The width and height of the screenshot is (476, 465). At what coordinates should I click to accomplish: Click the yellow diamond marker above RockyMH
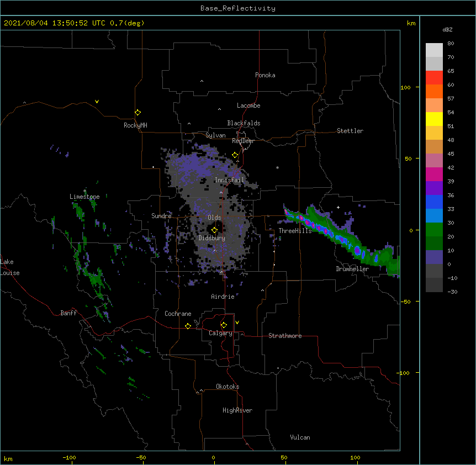click(x=137, y=113)
